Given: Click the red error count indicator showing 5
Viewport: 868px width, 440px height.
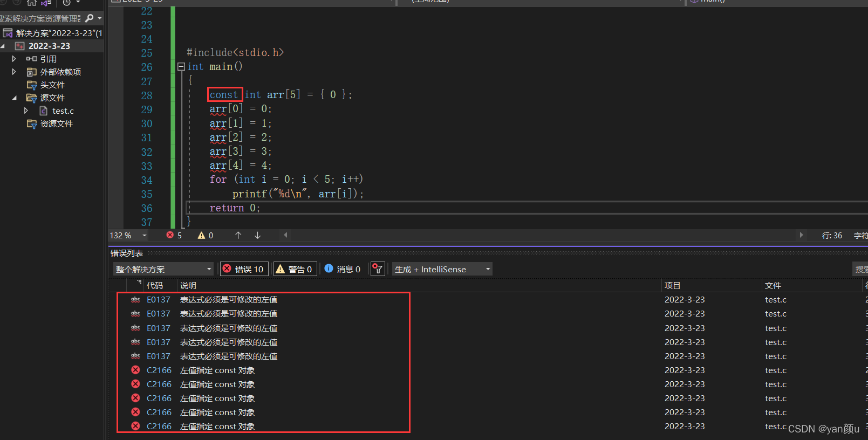Looking at the screenshot, I should [x=174, y=235].
